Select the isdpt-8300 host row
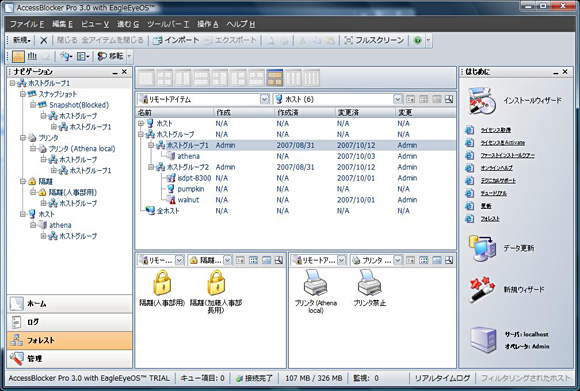The image size is (580, 391). [295, 178]
